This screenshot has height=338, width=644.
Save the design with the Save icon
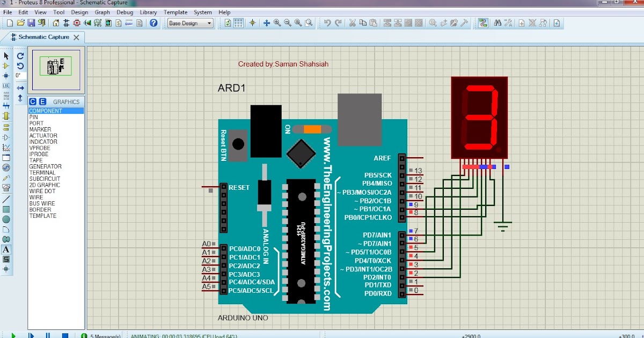pos(32,23)
